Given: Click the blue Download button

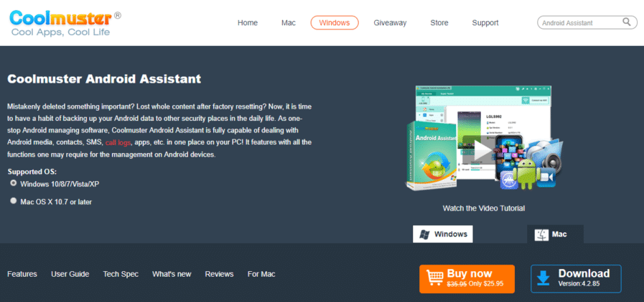Looking at the screenshot, I should pyautogui.click(x=576, y=278).
